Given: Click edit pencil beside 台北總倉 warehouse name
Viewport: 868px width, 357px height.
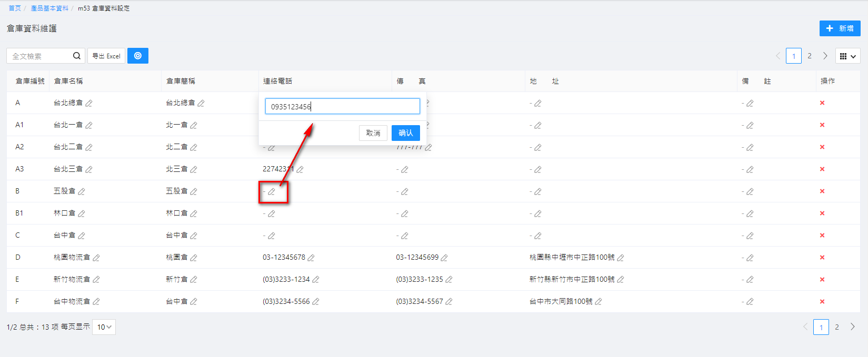Looking at the screenshot, I should click(89, 103).
